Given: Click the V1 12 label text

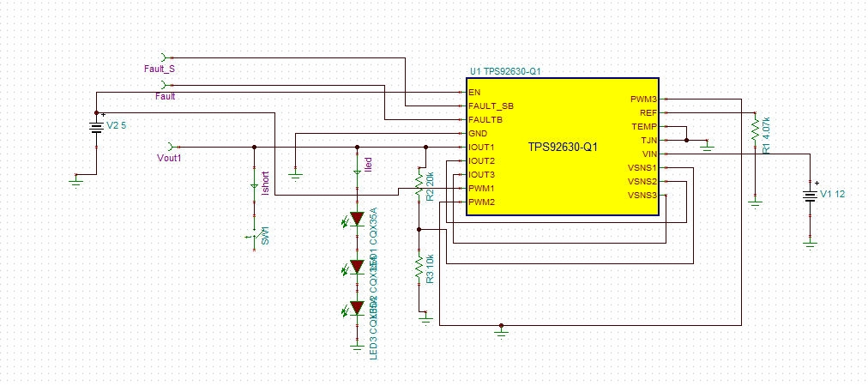Looking at the screenshot, I should [833, 194].
